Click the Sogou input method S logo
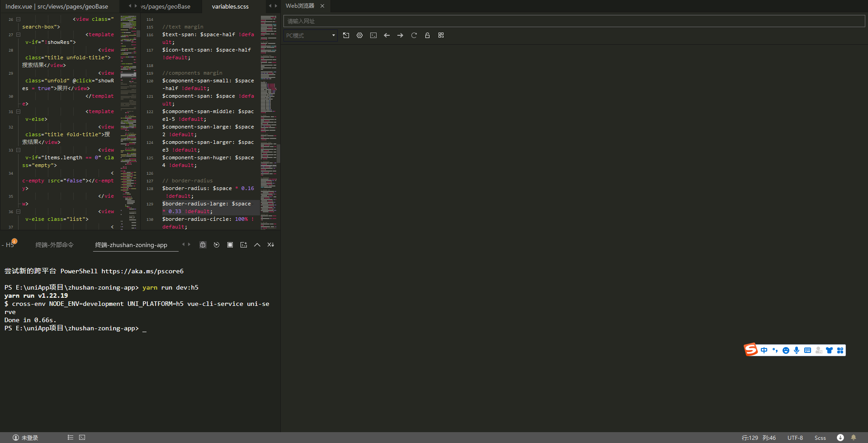The height and width of the screenshot is (443, 868). click(x=751, y=350)
